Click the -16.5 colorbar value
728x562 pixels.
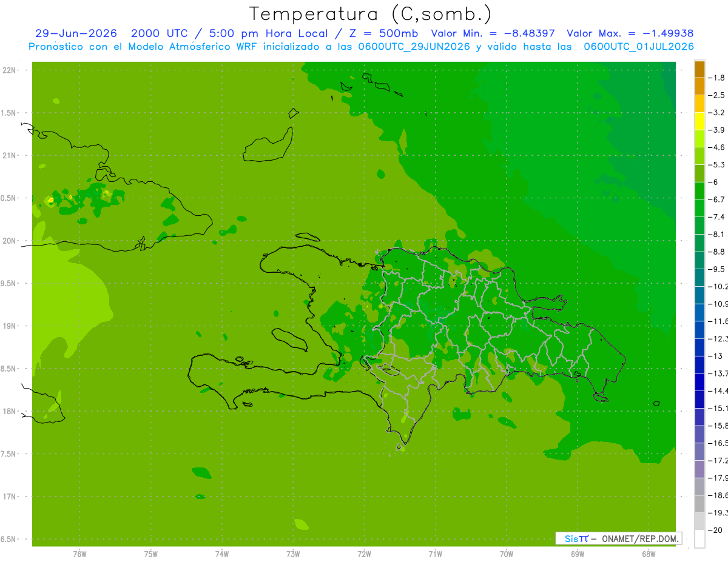point(719,443)
